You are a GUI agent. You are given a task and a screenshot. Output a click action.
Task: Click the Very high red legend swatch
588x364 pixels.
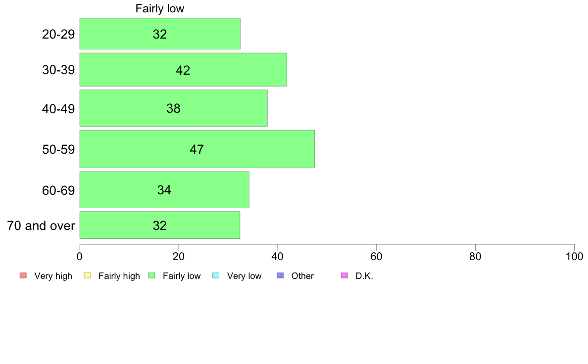point(23,275)
